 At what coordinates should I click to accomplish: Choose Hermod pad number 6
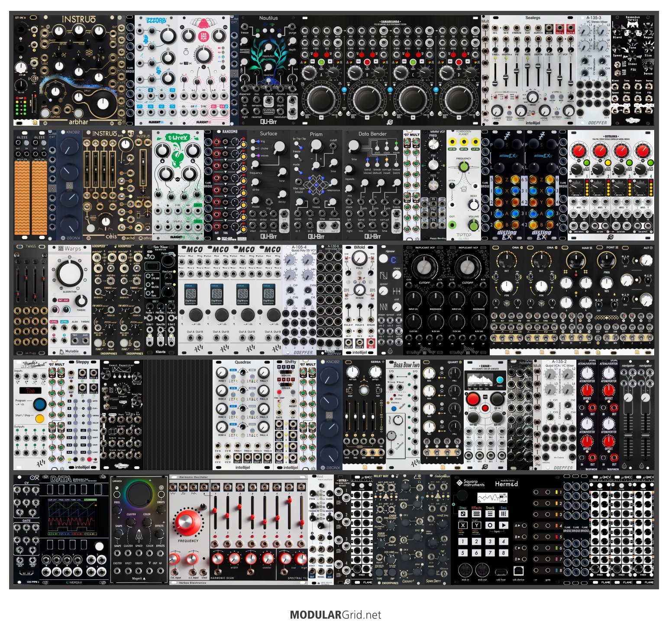[x=476, y=552]
